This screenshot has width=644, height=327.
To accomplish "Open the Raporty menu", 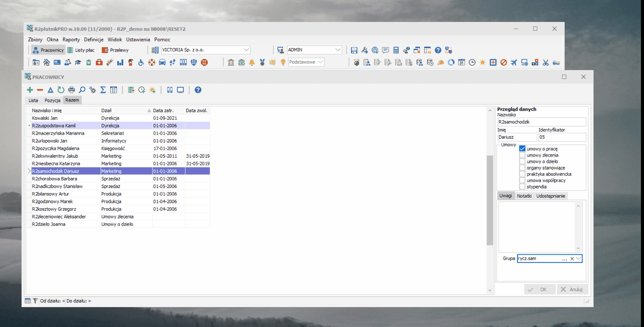I will [71, 39].
